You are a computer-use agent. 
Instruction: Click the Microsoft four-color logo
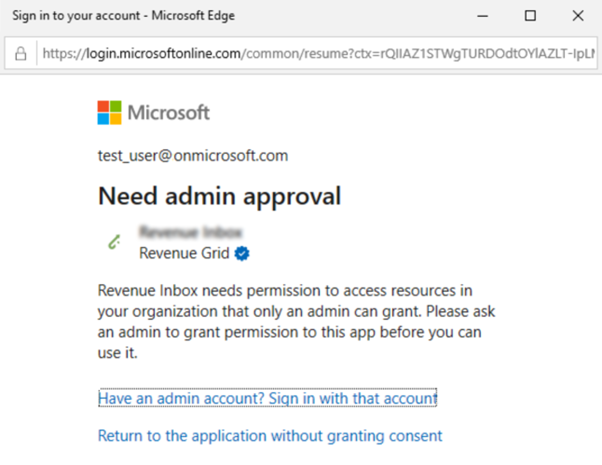[109, 113]
